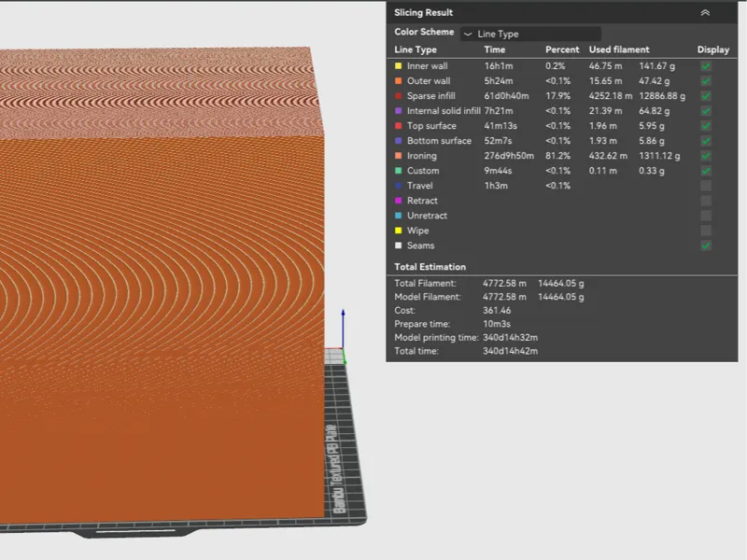Toggle Bottom surface display checkbox
The image size is (747, 560).
[706, 141]
